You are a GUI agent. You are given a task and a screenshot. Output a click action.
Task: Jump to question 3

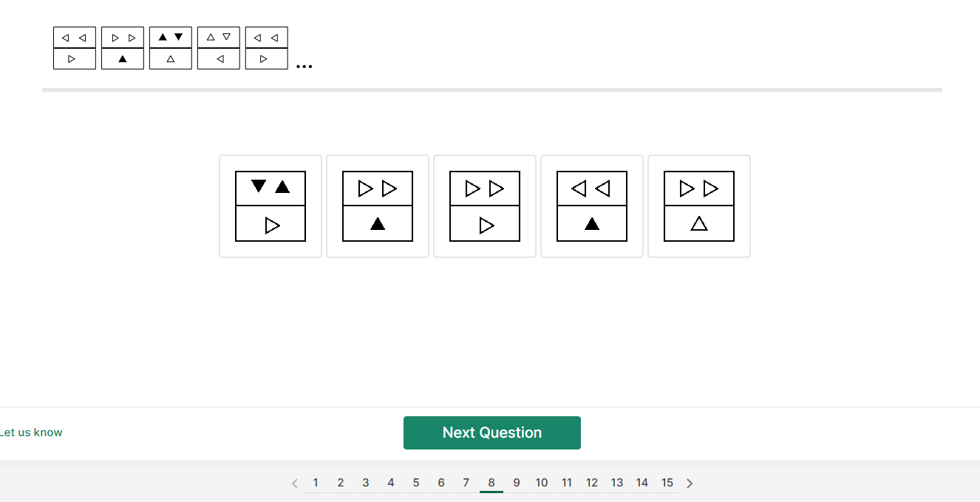(x=366, y=483)
